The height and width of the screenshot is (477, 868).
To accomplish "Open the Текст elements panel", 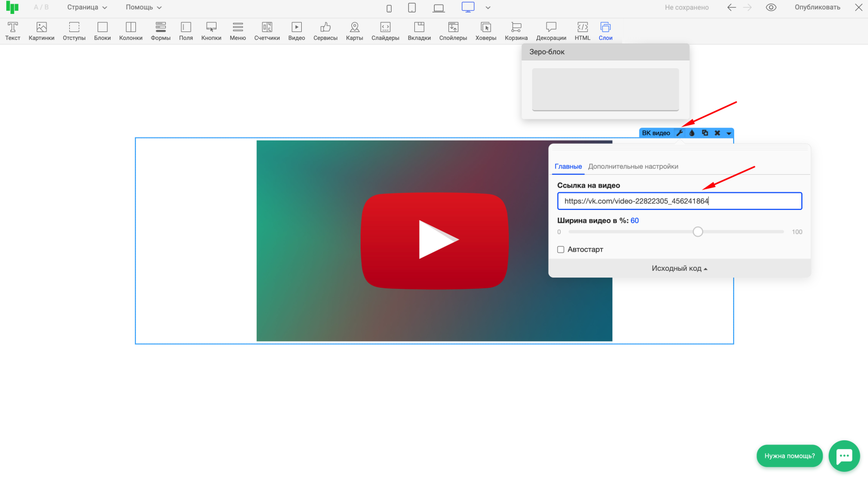I will click(12, 31).
